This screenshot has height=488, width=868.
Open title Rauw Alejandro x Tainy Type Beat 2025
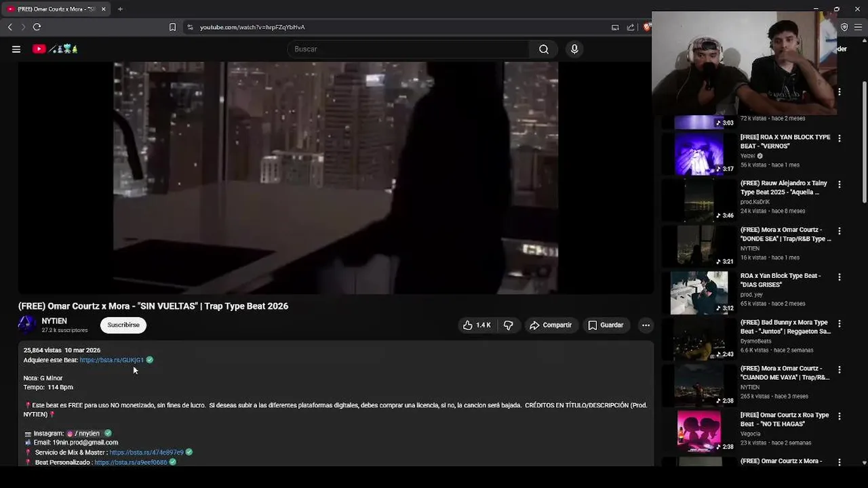784,188
